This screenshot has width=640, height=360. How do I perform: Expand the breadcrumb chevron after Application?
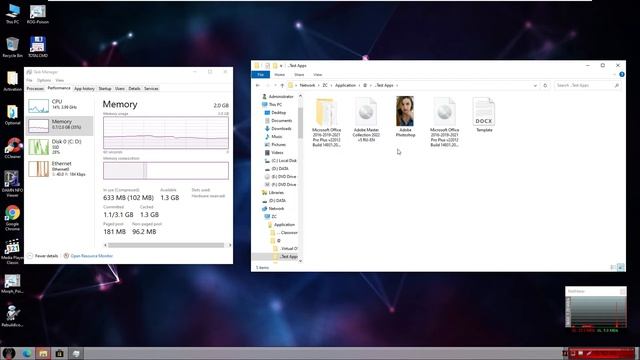point(360,85)
